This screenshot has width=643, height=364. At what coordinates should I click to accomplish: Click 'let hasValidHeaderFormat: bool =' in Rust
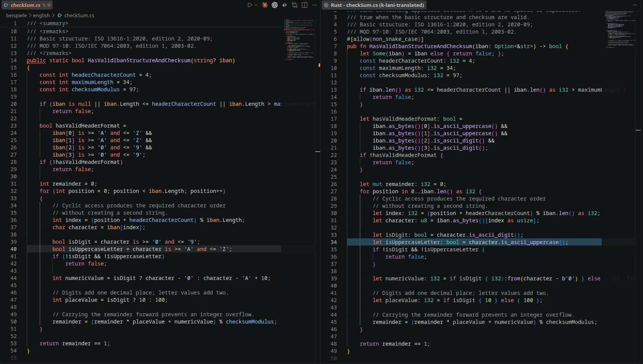(x=411, y=119)
